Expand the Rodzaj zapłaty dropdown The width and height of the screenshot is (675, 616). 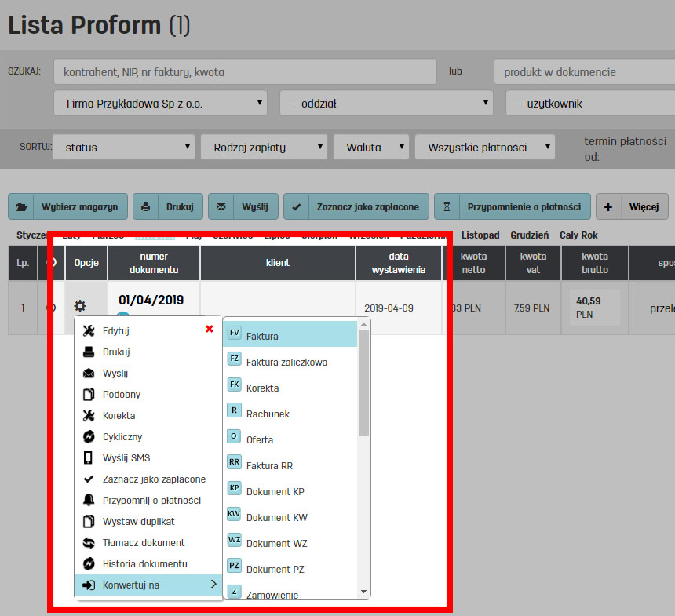264,147
